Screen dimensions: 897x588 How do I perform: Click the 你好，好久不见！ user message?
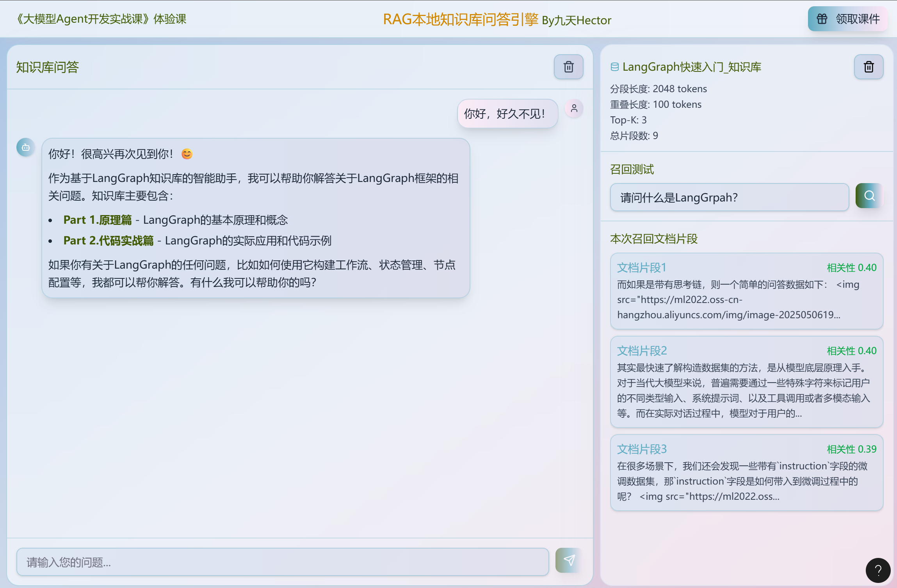pos(507,114)
